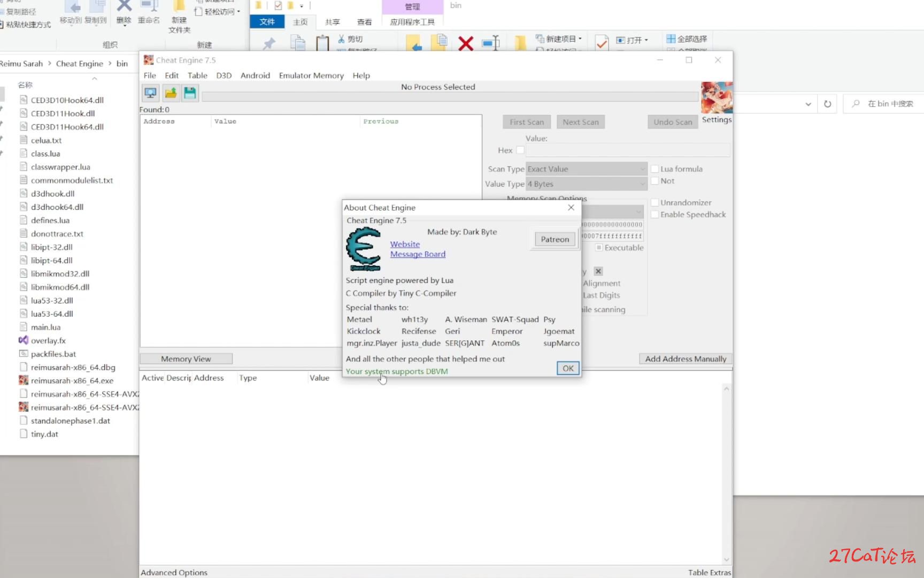Toggle the Not checkbox
The height and width of the screenshot is (578, 924).
(x=654, y=181)
